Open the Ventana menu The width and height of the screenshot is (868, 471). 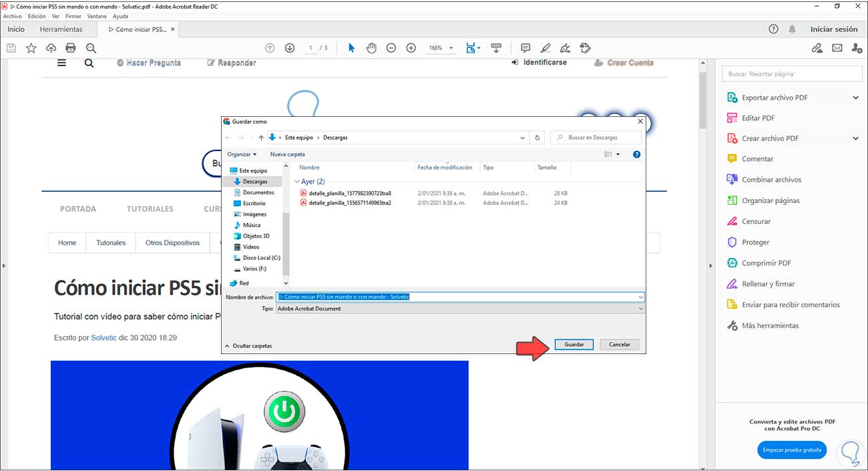tap(97, 16)
